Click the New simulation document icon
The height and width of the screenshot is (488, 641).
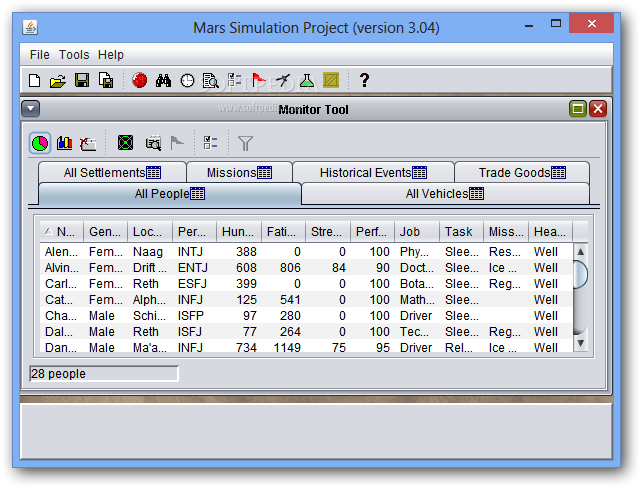35,80
